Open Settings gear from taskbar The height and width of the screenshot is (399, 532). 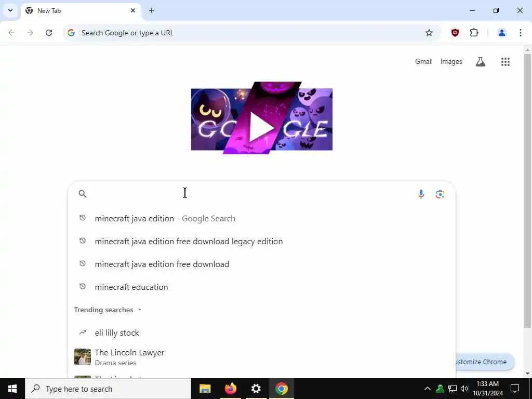tap(256, 389)
